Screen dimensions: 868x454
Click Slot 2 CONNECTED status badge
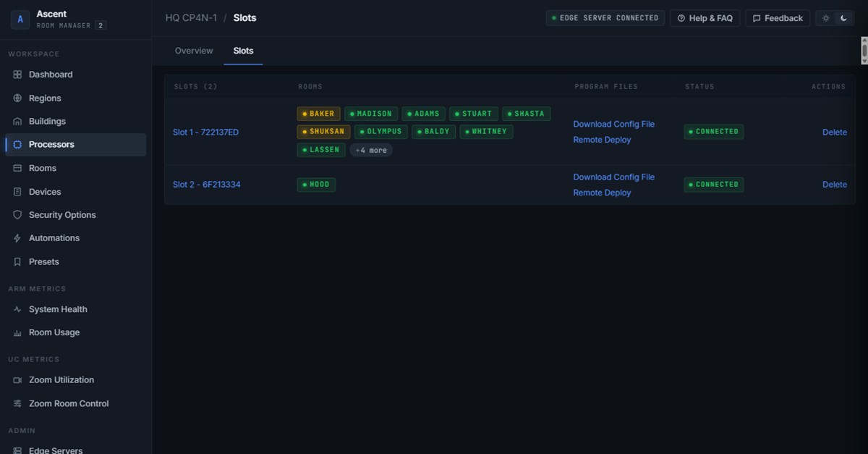[x=713, y=185]
